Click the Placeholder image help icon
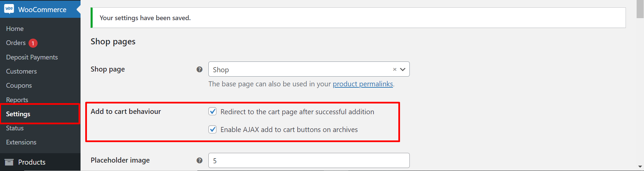 point(199,160)
